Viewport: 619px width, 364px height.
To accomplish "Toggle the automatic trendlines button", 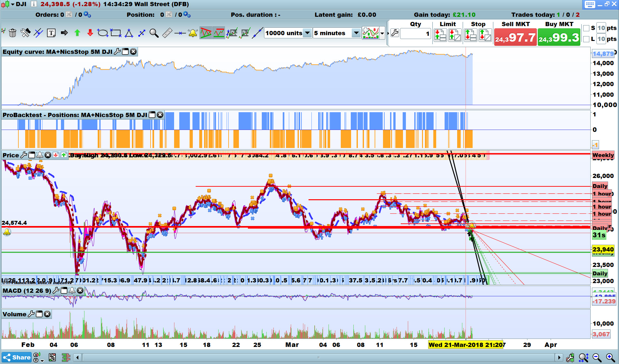I will tap(206, 33).
